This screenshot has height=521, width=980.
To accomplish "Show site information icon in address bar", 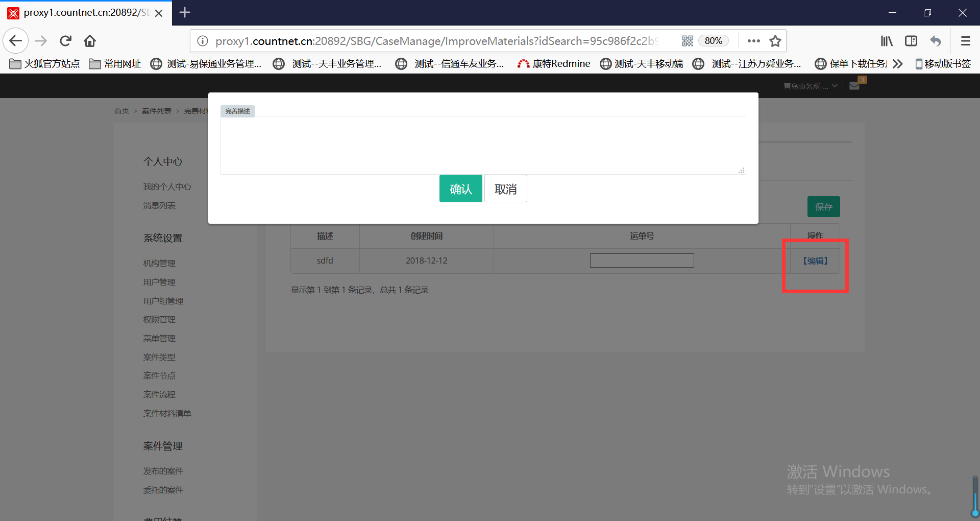I will tap(203, 41).
